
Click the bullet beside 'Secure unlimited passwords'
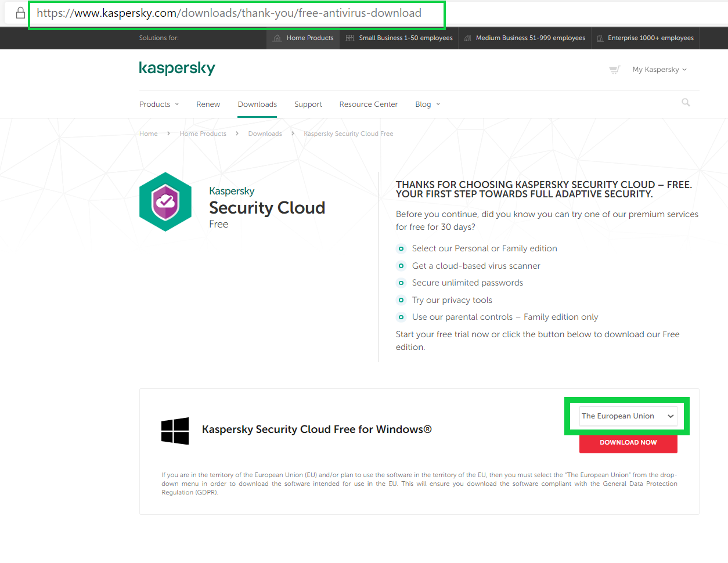(401, 283)
